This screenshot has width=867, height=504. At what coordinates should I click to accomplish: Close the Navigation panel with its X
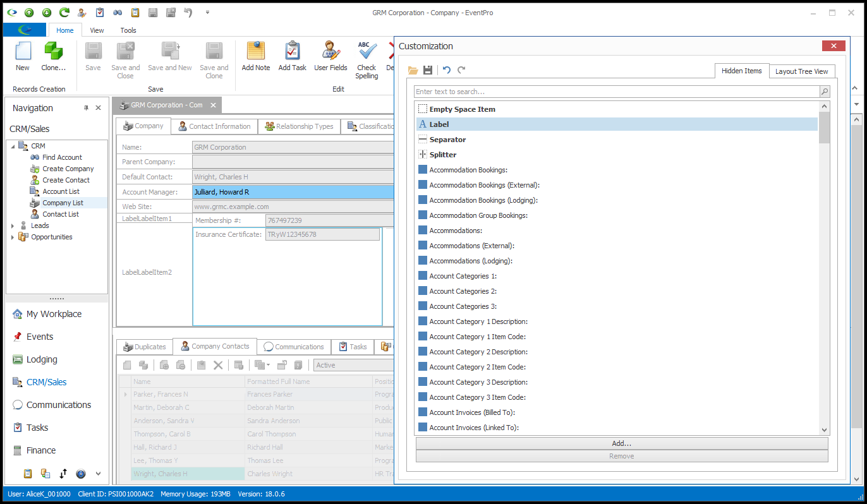pyautogui.click(x=99, y=108)
